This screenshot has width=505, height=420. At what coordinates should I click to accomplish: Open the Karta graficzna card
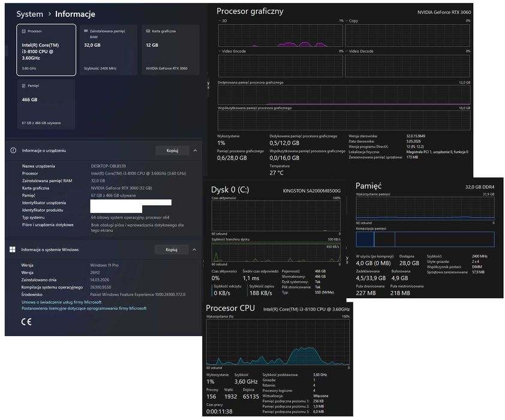click(170, 50)
